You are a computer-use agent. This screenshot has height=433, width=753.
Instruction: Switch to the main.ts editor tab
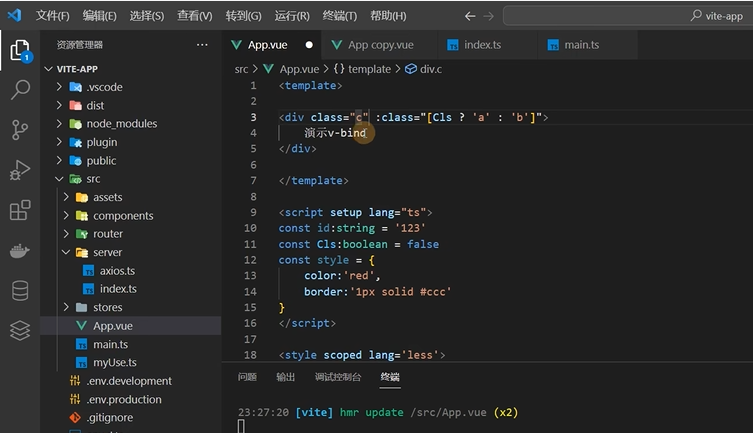587,45
